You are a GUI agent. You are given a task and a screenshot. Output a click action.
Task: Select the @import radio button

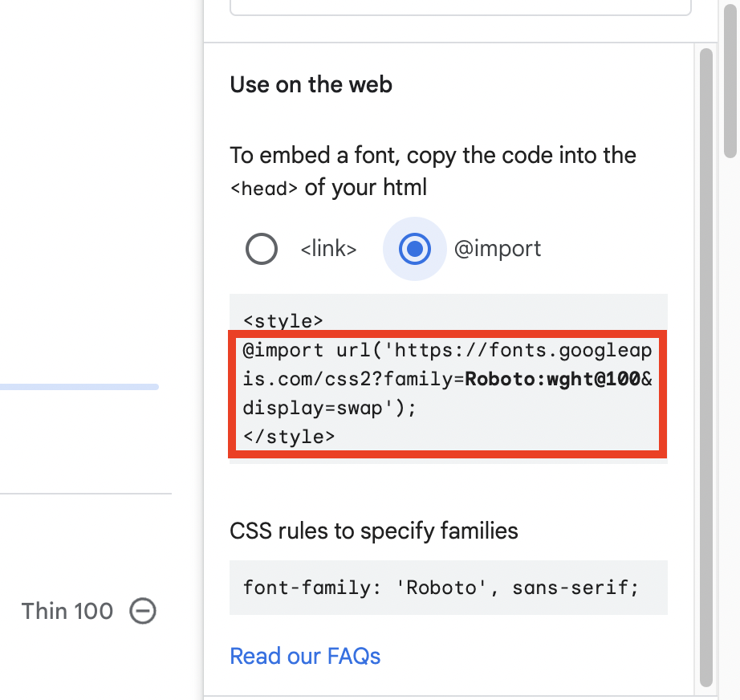click(414, 249)
